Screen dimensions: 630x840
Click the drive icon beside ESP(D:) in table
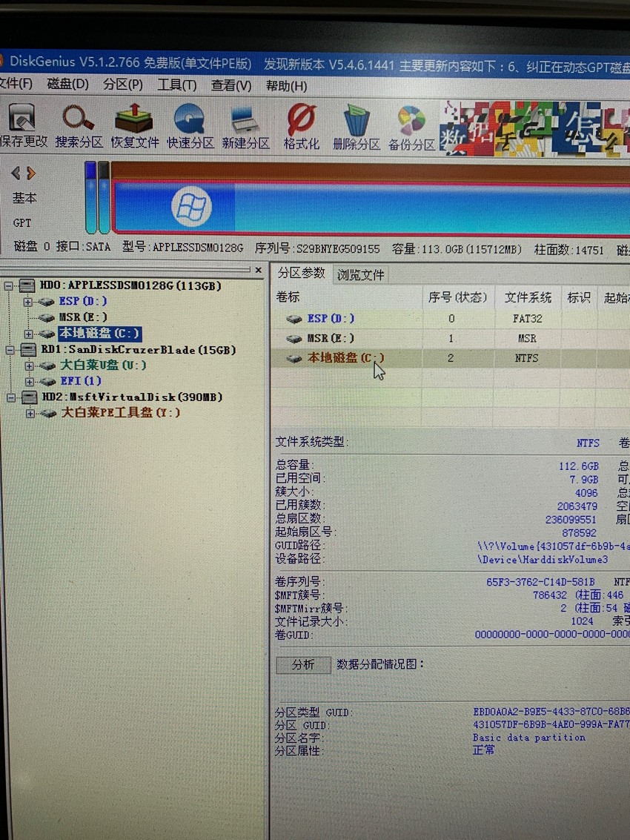tap(294, 320)
